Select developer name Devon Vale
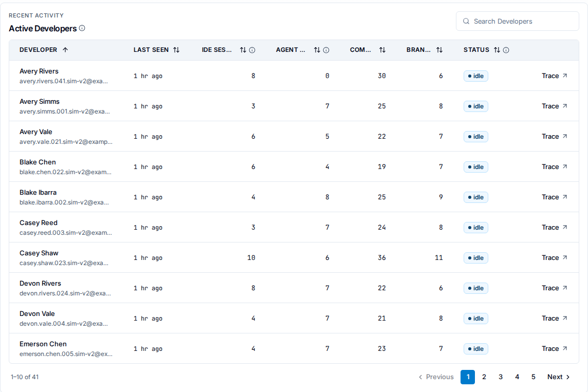The width and height of the screenshot is (588, 392). point(37,314)
